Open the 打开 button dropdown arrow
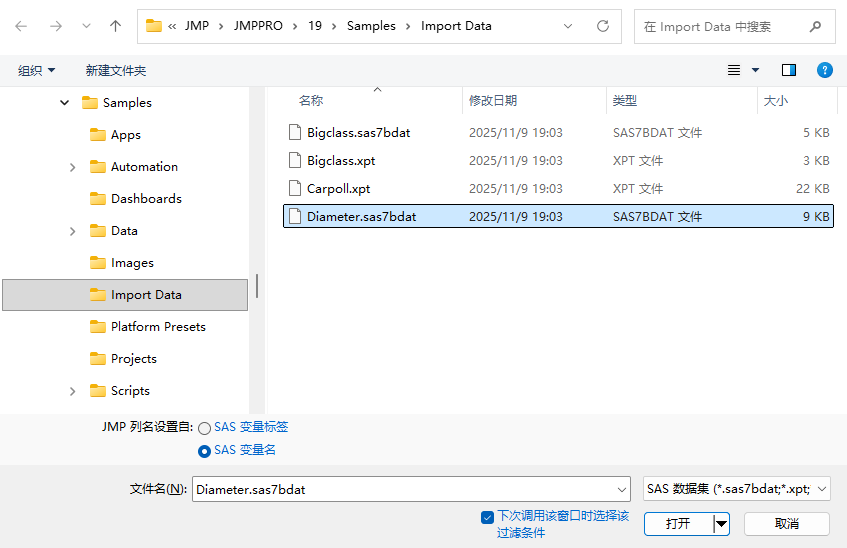Screen dimensions: 847x548 (x=721, y=524)
